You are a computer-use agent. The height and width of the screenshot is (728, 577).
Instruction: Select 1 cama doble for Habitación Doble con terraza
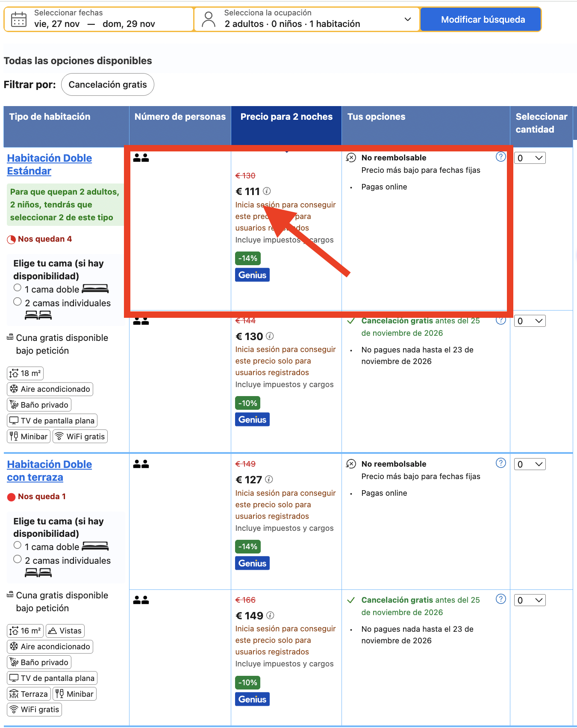tap(18, 545)
